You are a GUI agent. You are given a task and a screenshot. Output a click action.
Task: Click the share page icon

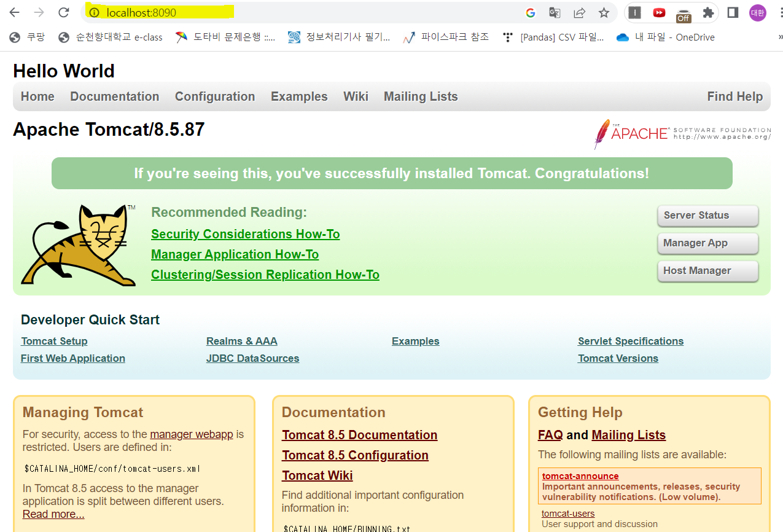(x=579, y=12)
